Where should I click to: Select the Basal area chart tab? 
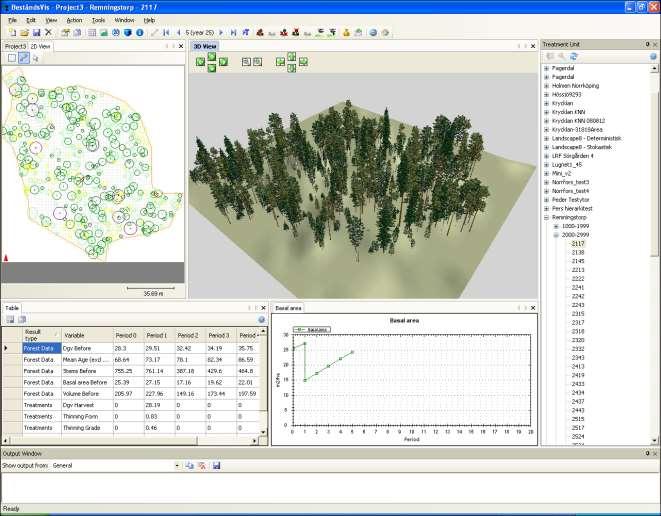click(288, 308)
